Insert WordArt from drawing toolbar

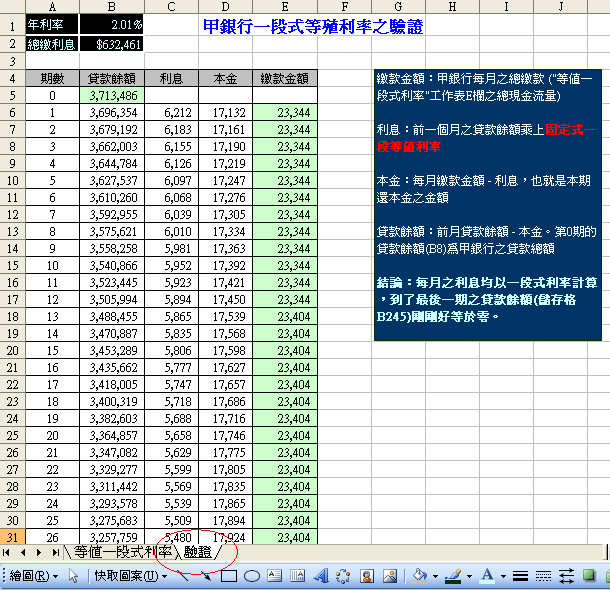click(x=321, y=576)
